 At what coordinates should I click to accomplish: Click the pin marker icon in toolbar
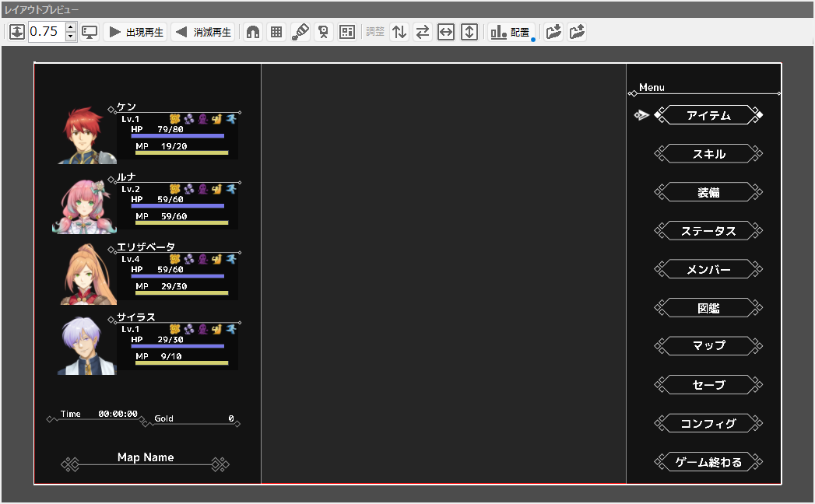pos(323,32)
